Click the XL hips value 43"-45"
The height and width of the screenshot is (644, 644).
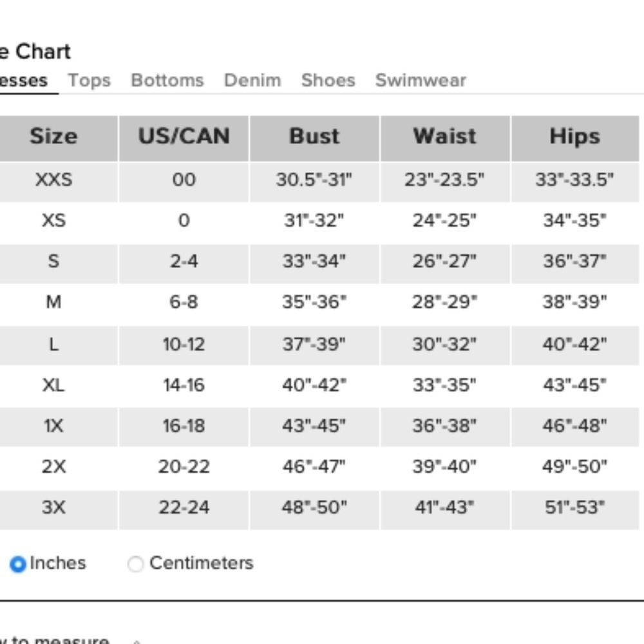coord(574,385)
